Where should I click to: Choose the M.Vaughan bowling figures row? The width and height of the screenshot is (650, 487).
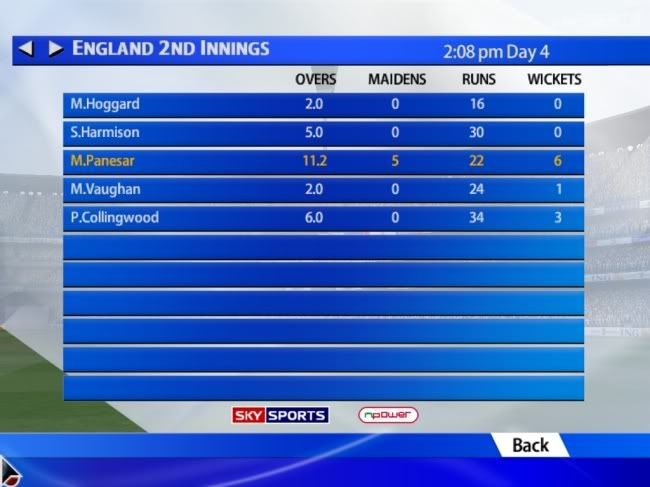click(323, 190)
